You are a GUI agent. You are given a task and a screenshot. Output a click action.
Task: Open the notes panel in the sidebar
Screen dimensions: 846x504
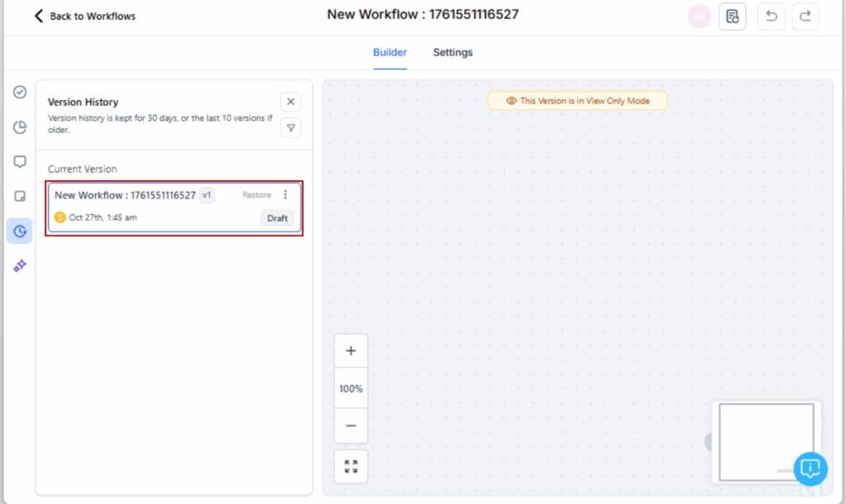tap(19, 196)
